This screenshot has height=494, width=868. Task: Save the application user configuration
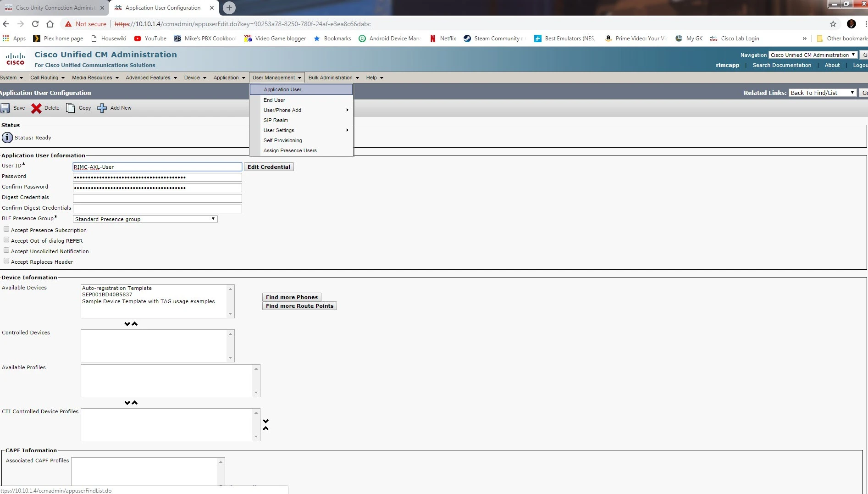[14, 108]
